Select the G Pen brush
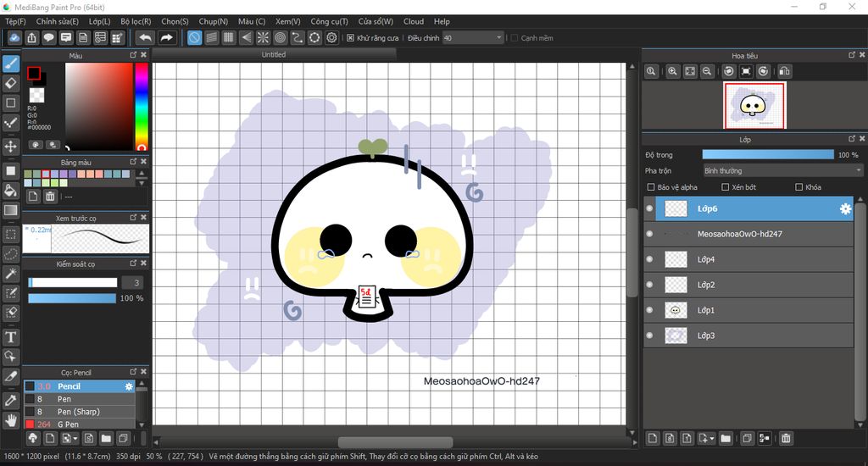 (x=79, y=424)
